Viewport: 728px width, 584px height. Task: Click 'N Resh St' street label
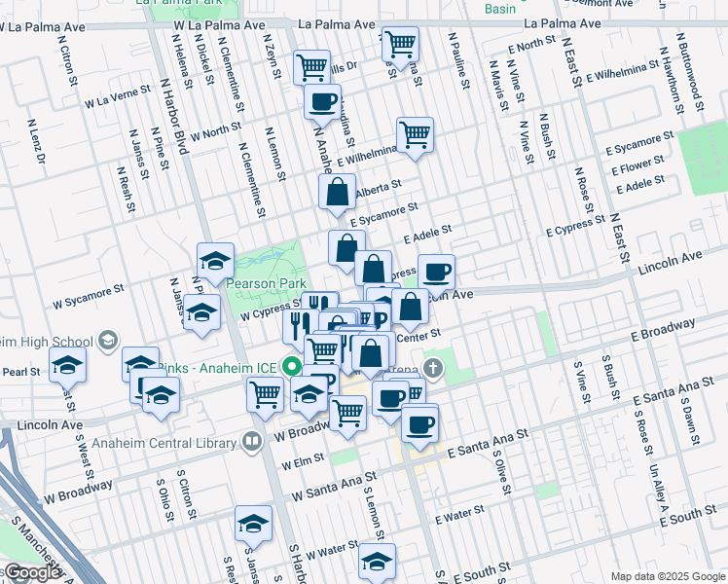[x=127, y=190]
